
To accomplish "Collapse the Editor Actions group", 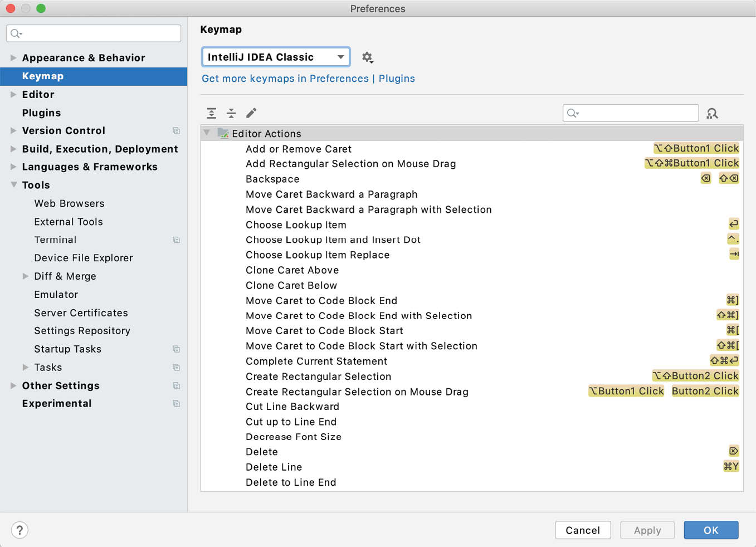I will pos(207,133).
